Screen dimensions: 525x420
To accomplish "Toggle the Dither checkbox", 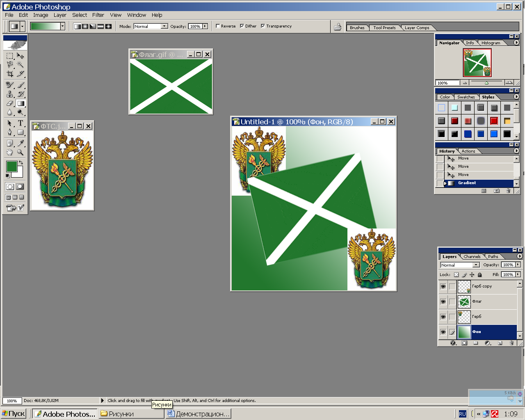I will pos(242,26).
